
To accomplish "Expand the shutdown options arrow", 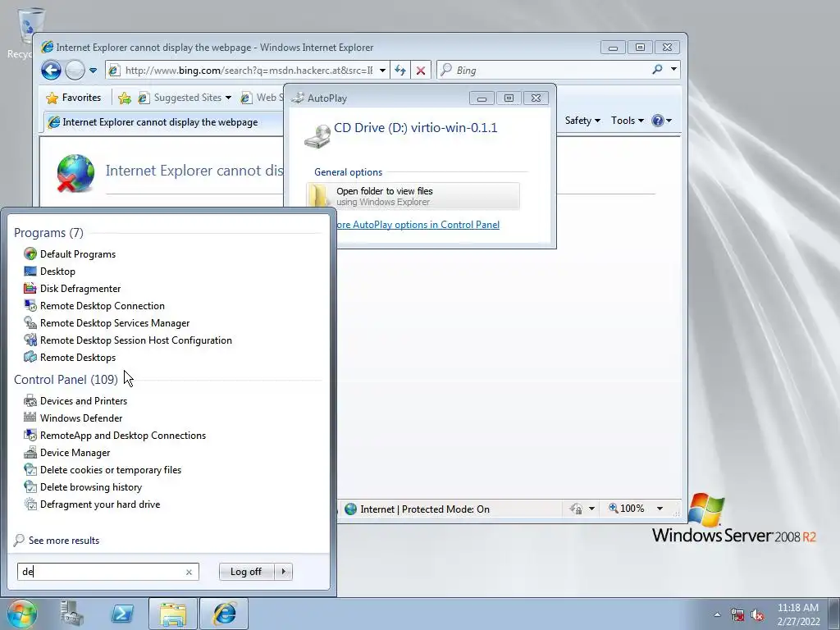I will (283, 572).
